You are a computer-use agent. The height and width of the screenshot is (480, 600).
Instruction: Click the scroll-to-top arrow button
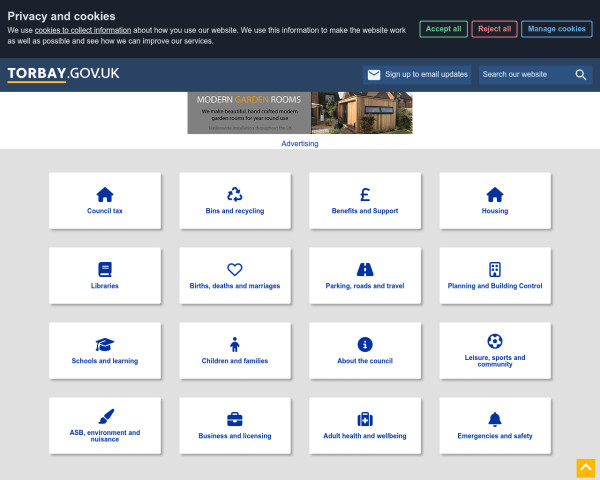tap(586, 468)
